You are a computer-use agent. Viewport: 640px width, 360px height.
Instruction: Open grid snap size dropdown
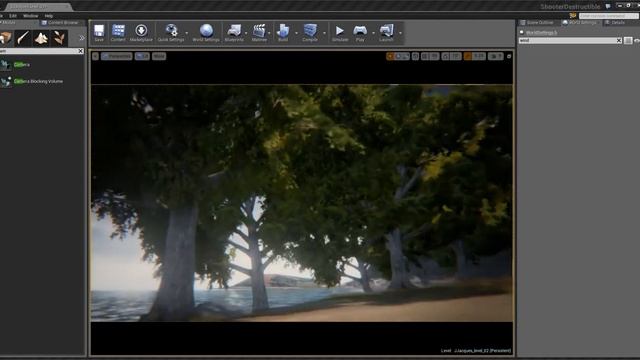(x=434, y=56)
